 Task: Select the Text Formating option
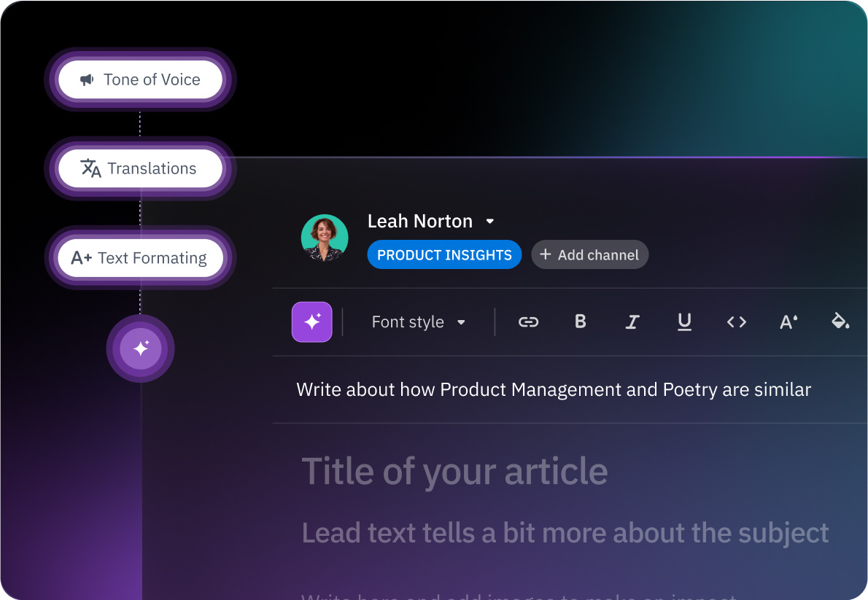click(139, 258)
